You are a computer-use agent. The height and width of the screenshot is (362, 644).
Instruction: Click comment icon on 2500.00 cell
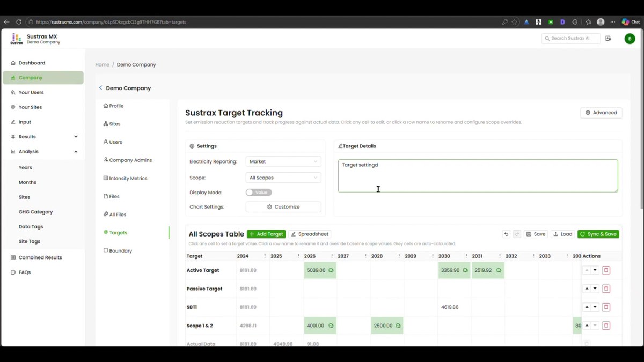(398, 326)
